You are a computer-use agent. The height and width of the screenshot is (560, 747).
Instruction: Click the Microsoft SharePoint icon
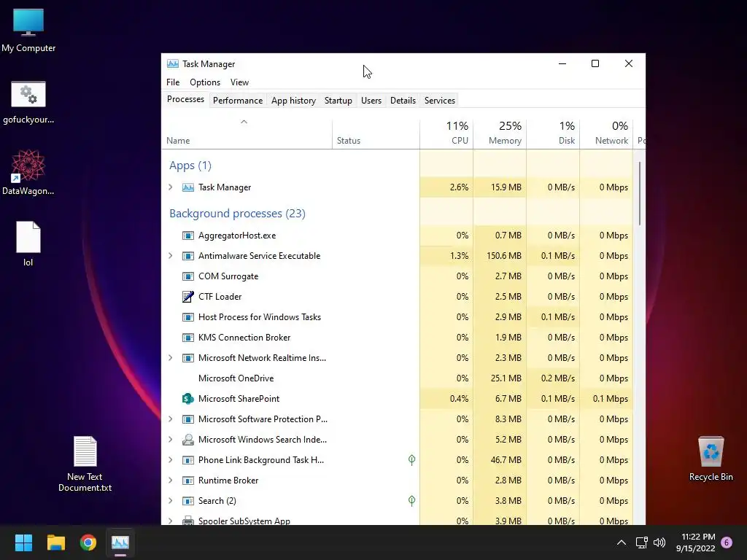click(x=188, y=399)
